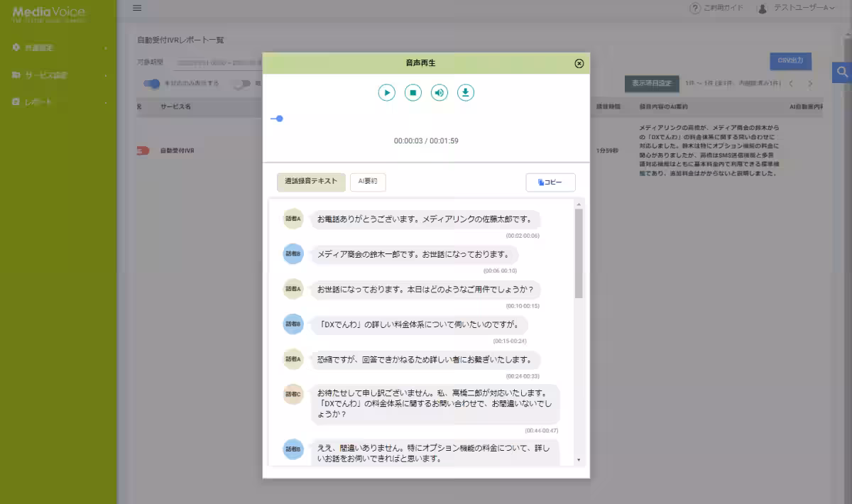852x504 pixels.
Task: Click the CSV出力 button
Action: [x=790, y=62]
